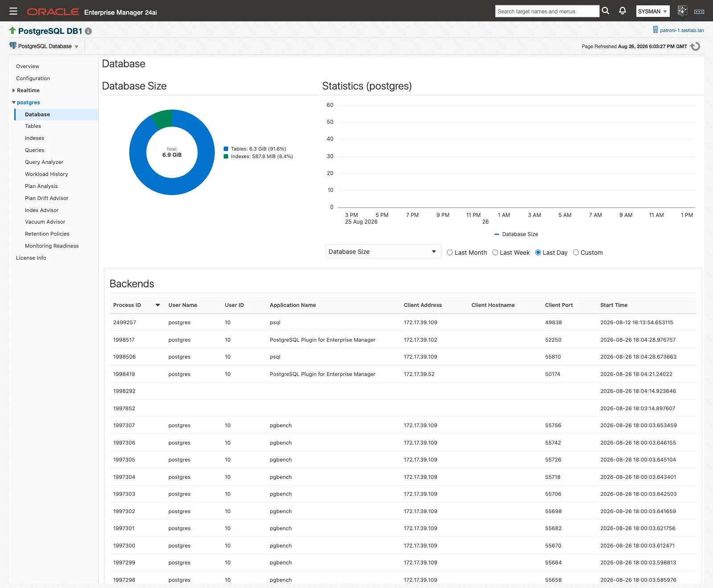Viewport: 713px width, 588px height.
Task: Open the more options icon in header
Action: point(699,12)
